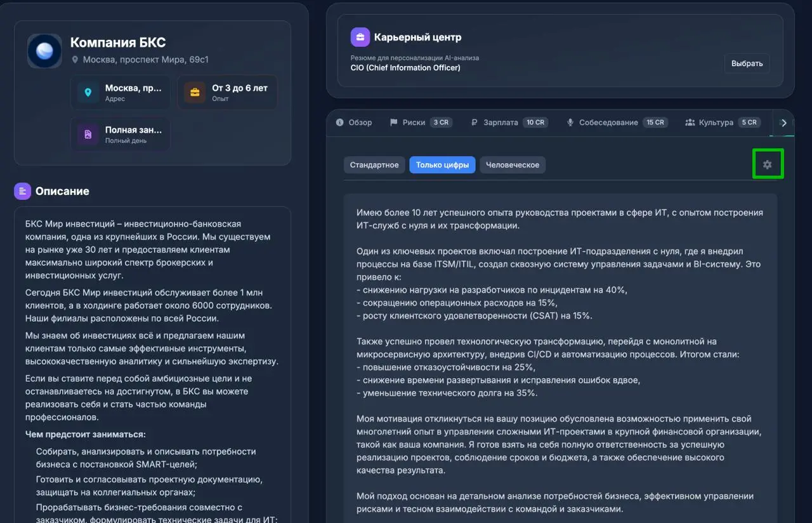Click the Москва address info card
Screen dimensions: 812x523
click(x=120, y=93)
